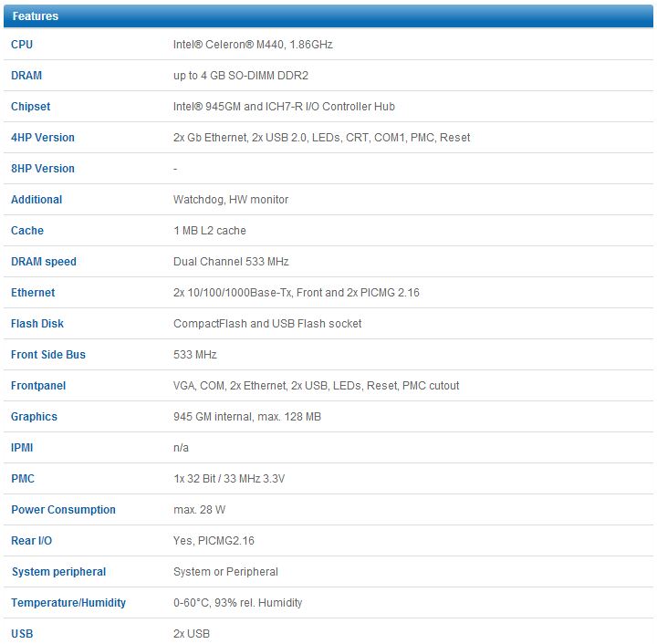Select the CPU row label

click(22, 45)
